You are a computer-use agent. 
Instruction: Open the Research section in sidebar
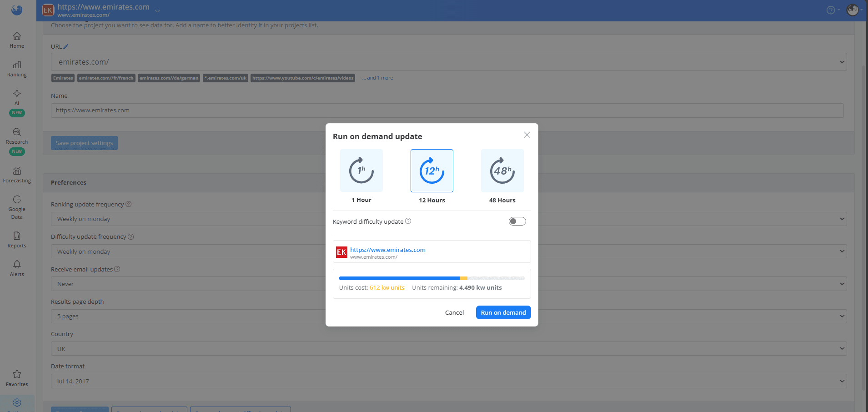pyautogui.click(x=17, y=141)
